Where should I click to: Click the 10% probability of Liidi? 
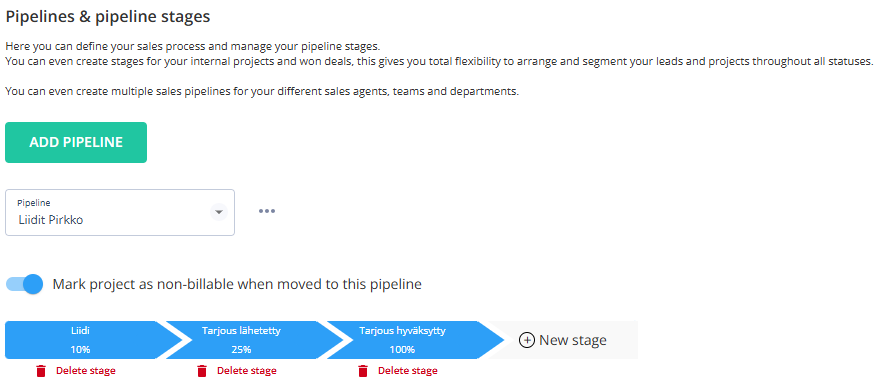pos(80,350)
